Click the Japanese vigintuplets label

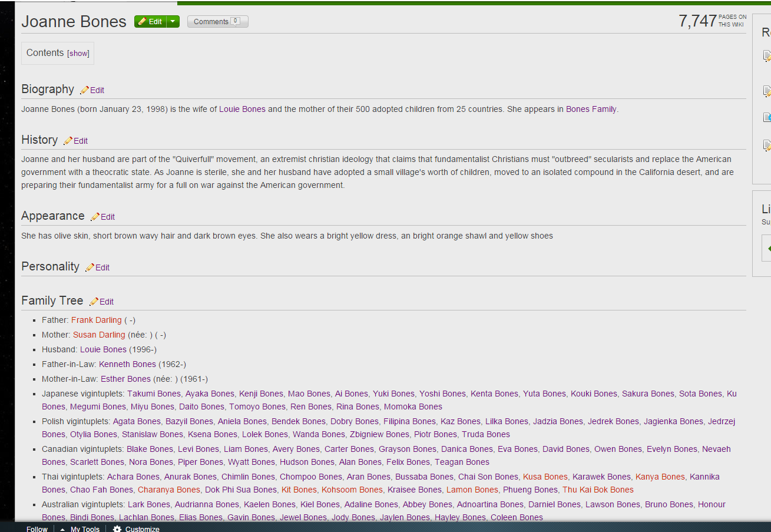click(x=83, y=394)
